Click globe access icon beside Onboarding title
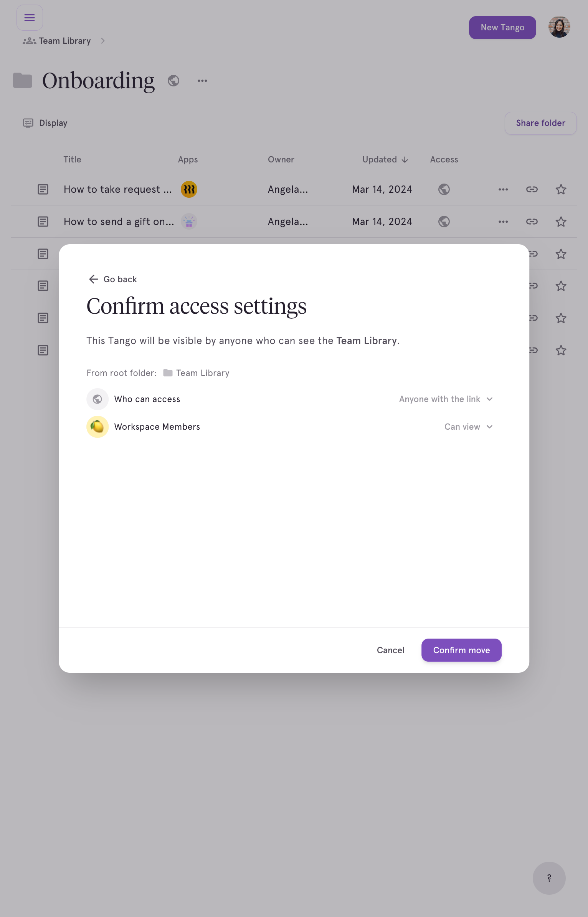Image resolution: width=588 pixels, height=917 pixels. [173, 81]
